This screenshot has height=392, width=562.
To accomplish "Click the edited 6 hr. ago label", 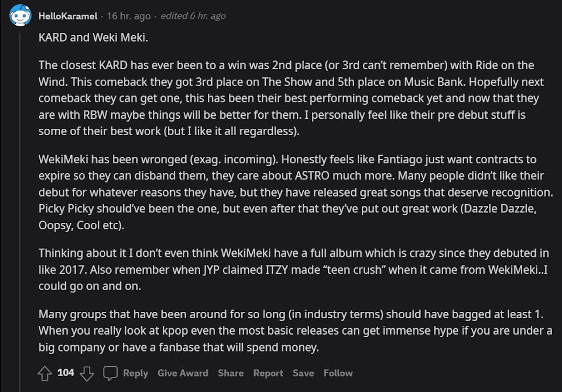I will tap(193, 16).
